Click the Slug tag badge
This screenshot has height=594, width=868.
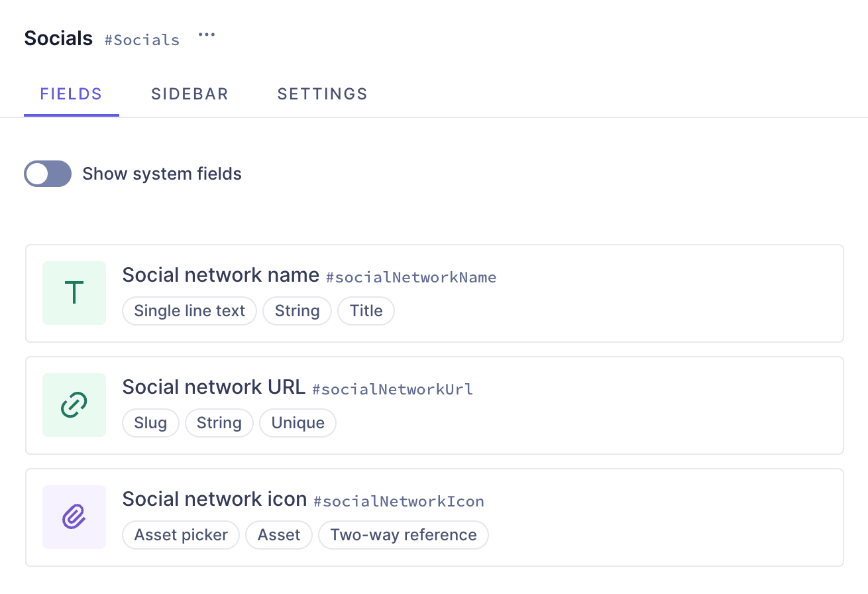tap(150, 423)
